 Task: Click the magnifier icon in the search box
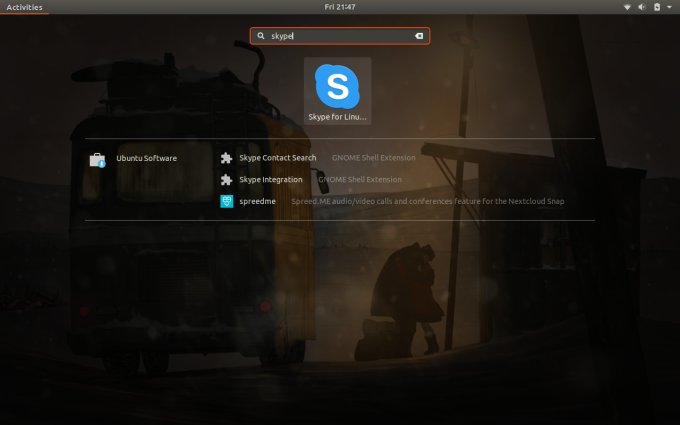(261, 36)
